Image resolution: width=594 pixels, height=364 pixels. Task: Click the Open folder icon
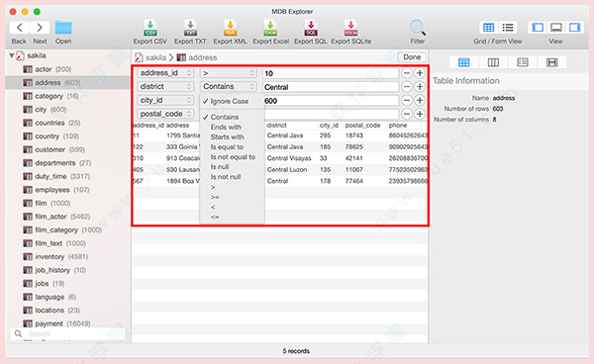coord(63,28)
